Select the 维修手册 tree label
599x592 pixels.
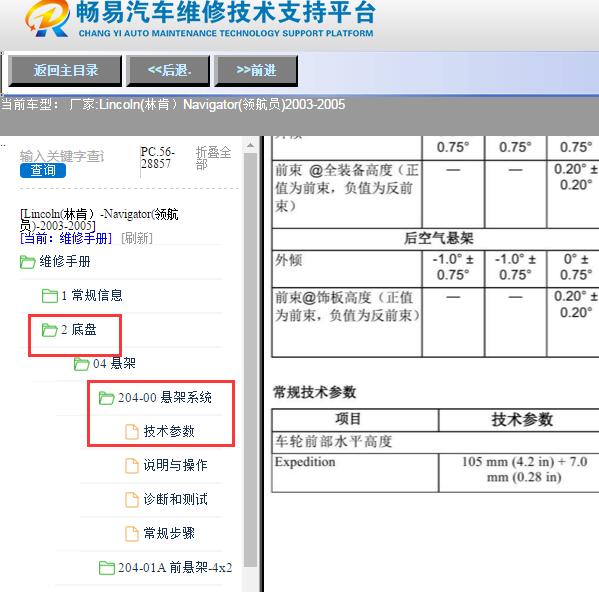[65, 262]
